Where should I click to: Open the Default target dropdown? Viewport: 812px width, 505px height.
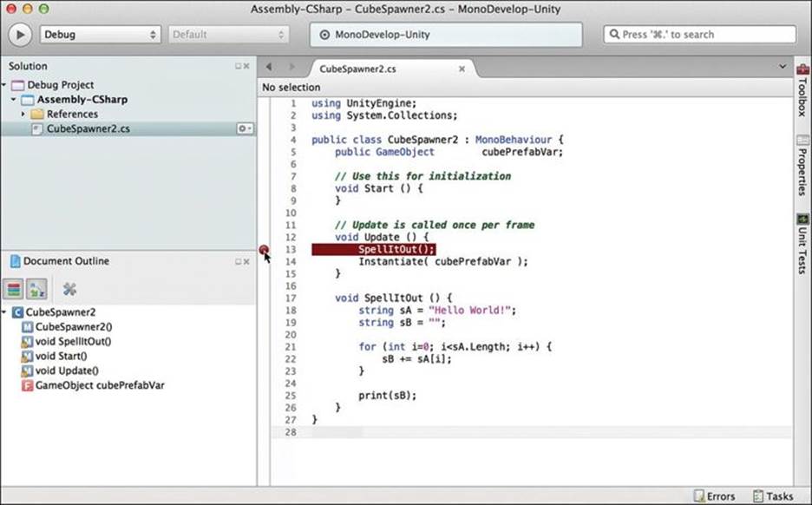228,35
